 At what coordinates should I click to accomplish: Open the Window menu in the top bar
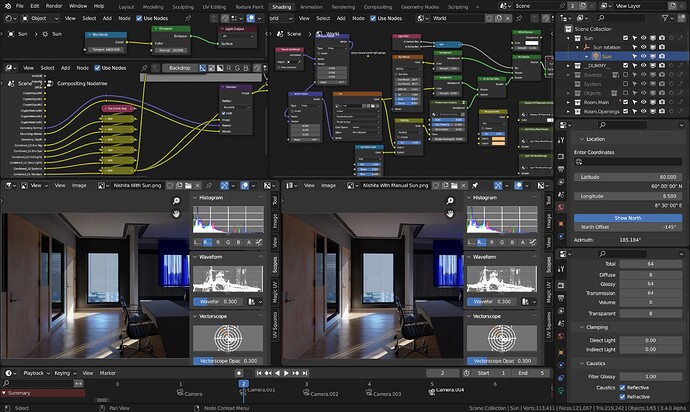[x=78, y=6]
